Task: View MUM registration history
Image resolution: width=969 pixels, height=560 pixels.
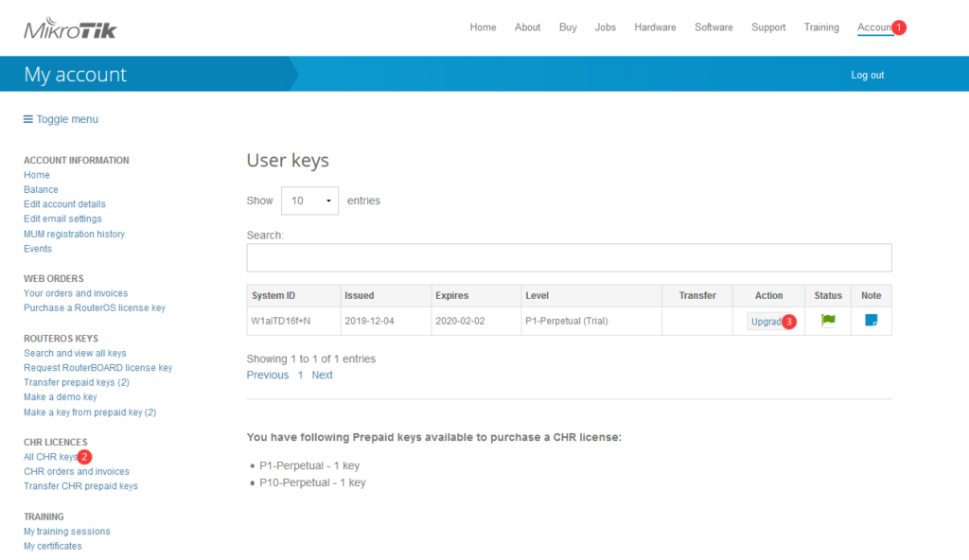Action: 74,234
